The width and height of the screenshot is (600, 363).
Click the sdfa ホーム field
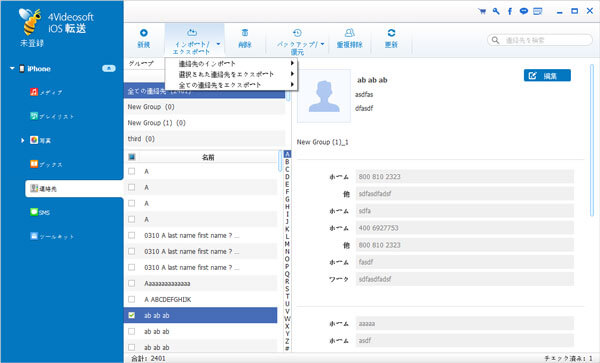(x=465, y=211)
